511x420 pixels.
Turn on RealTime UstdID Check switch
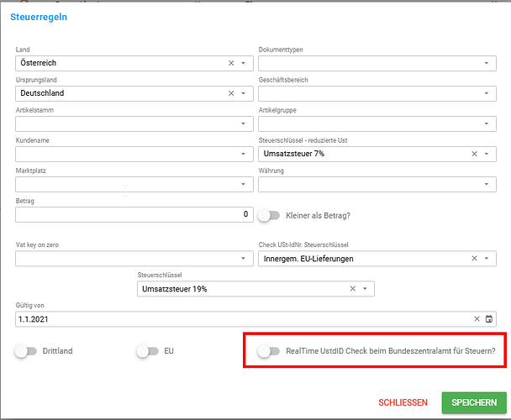269,351
